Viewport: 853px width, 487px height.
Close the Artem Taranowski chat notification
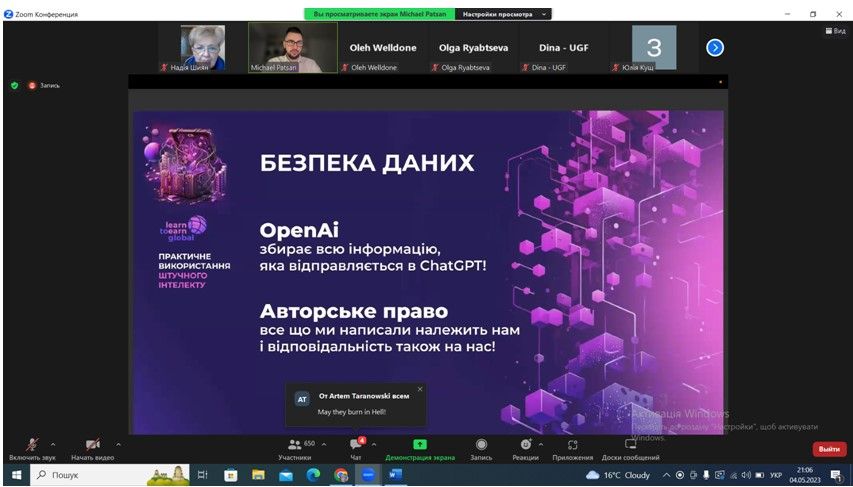click(420, 389)
